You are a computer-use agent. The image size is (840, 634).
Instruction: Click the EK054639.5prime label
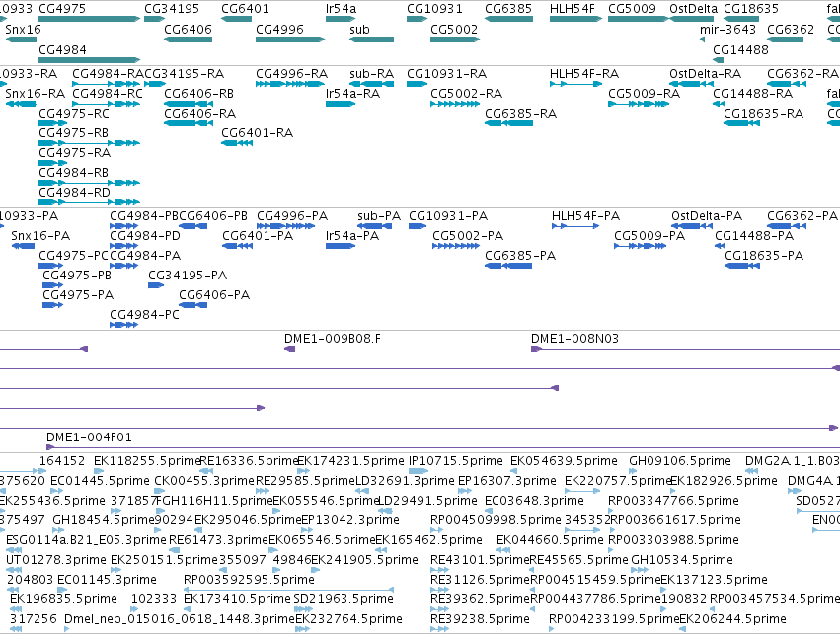[x=564, y=461]
